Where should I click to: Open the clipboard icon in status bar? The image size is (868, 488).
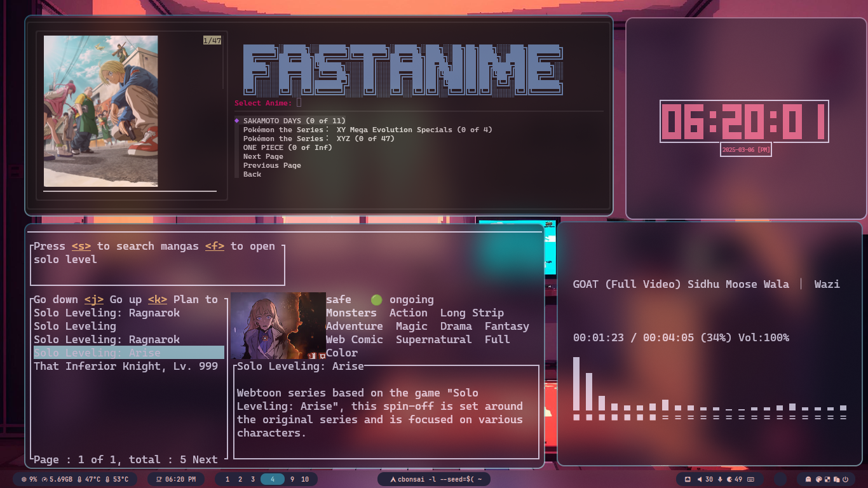836,479
